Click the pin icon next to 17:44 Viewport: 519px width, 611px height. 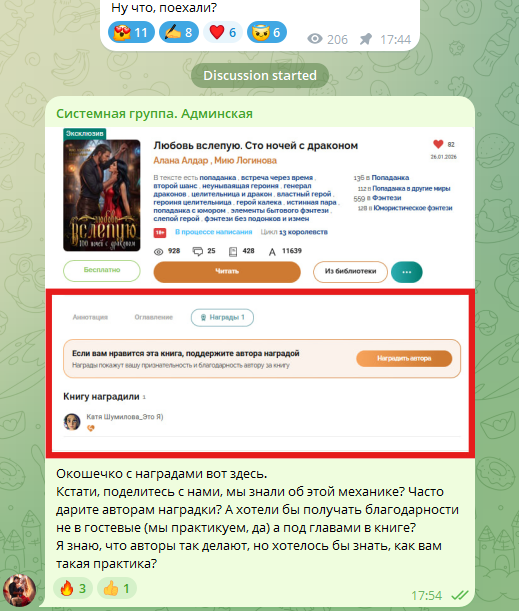(365, 39)
